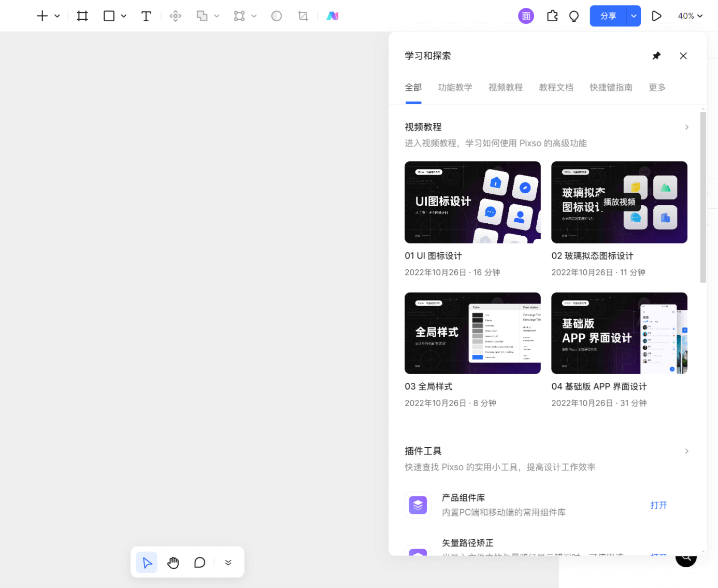Click the purple user avatar
Viewport: 718px width, 588px height.
pyautogui.click(x=526, y=16)
